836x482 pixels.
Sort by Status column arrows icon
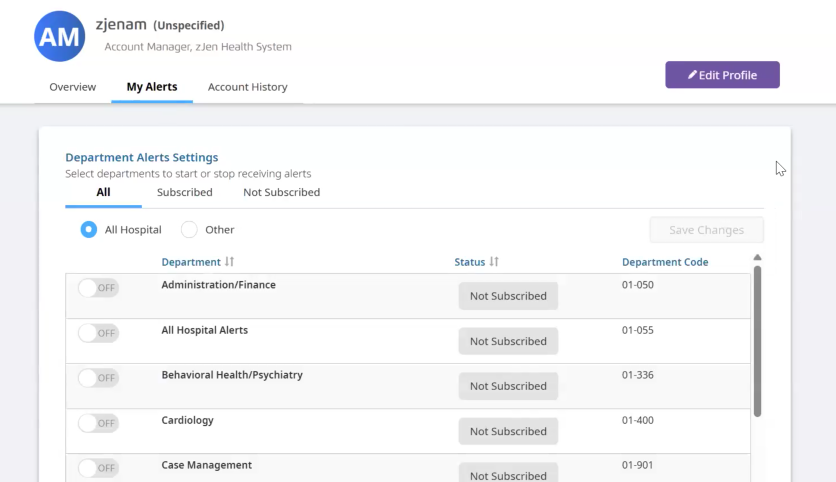[x=494, y=262]
